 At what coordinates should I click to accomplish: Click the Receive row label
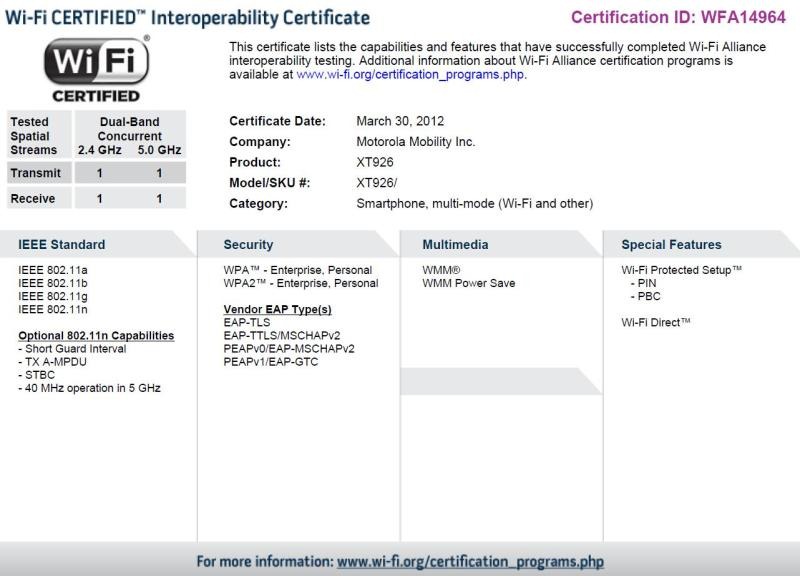(x=39, y=198)
